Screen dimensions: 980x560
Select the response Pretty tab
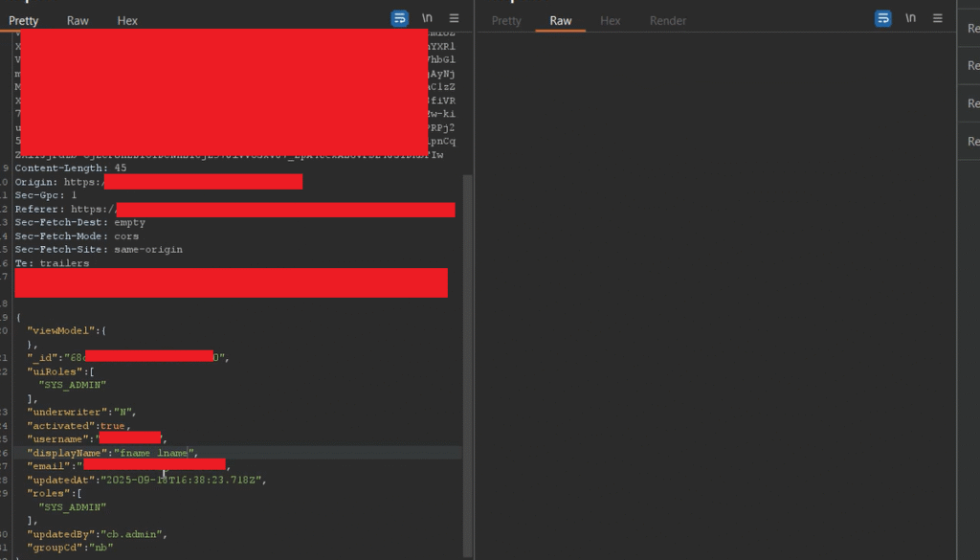coord(506,20)
